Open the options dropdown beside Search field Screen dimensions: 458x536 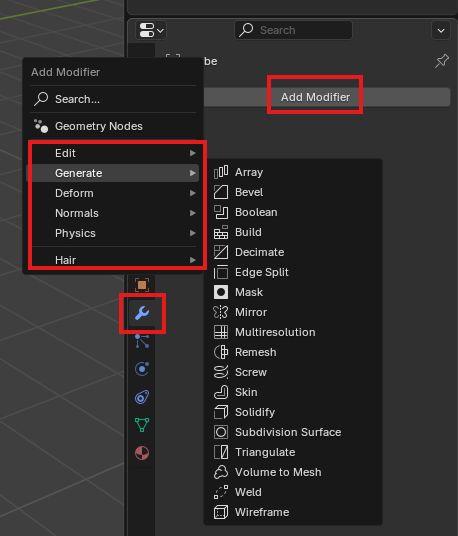(x=441, y=30)
